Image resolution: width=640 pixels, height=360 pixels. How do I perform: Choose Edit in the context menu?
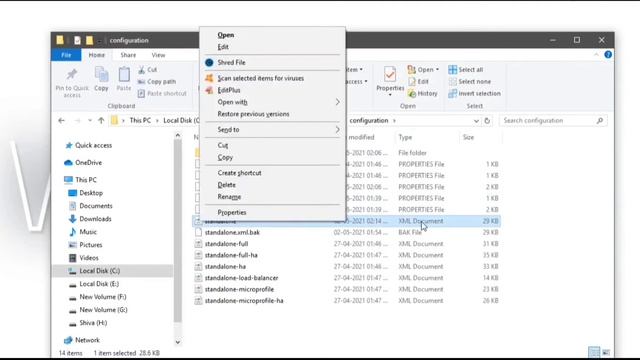[x=223, y=47]
